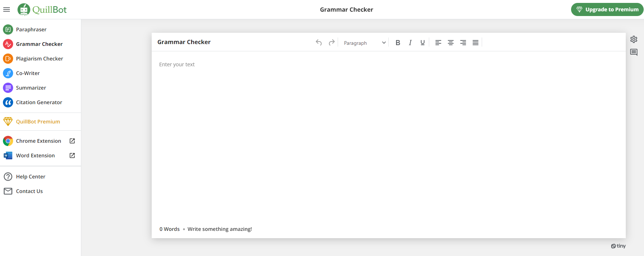644x256 pixels.
Task: Click the purple Summarizer icon
Action: coord(8,88)
